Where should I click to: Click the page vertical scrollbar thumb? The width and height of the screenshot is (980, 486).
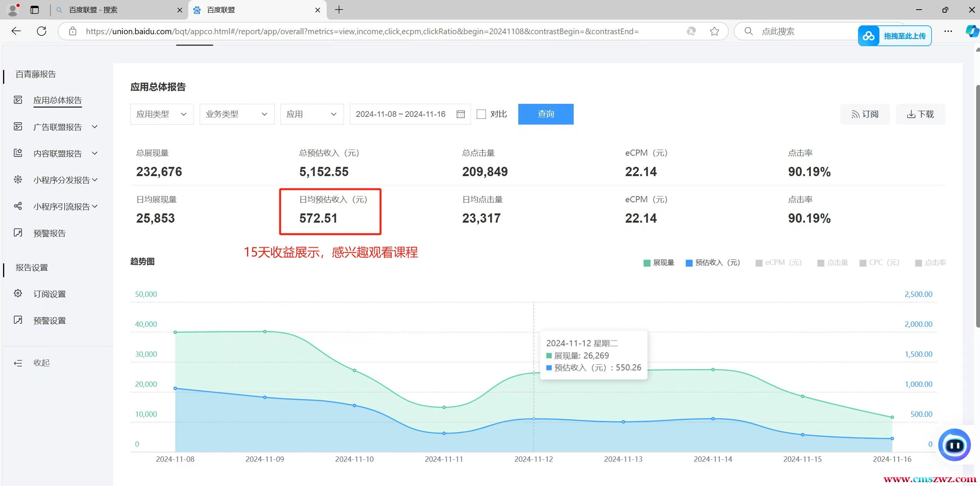[x=977, y=206]
